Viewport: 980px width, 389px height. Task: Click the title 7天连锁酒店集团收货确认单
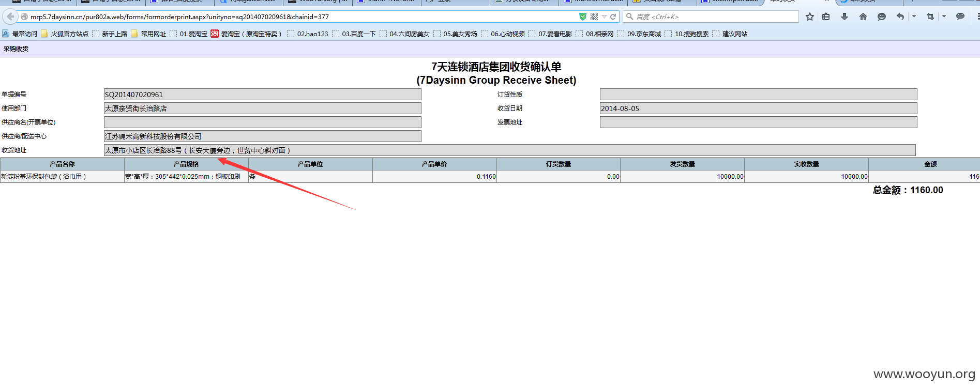click(x=496, y=67)
